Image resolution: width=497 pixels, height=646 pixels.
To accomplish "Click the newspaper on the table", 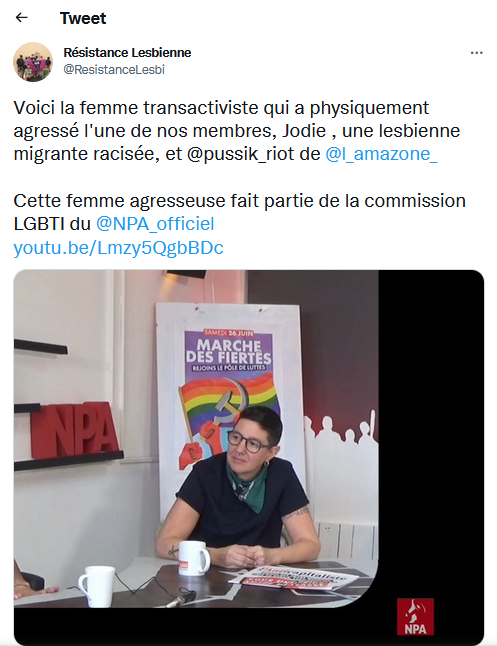I will (x=293, y=578).
